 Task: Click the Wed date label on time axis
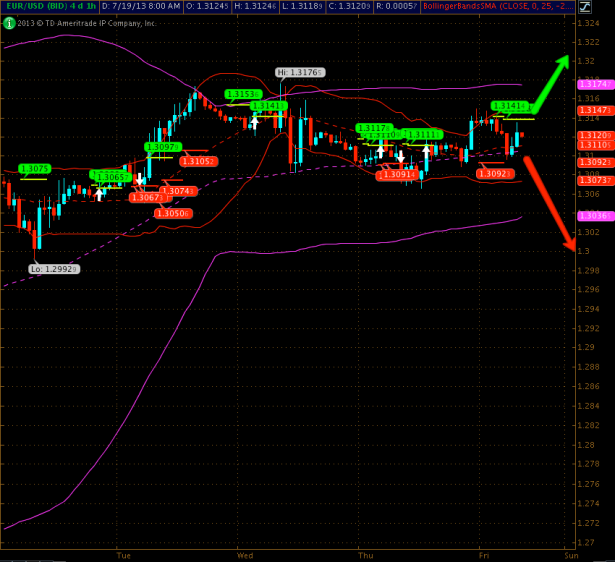pyautogui.click(x=245, y=553)
